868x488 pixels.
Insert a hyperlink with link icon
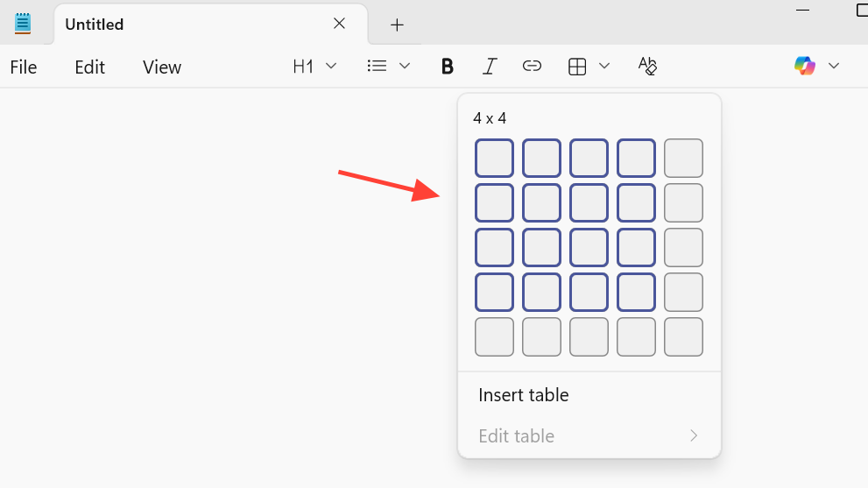click(x=532, y=67)
